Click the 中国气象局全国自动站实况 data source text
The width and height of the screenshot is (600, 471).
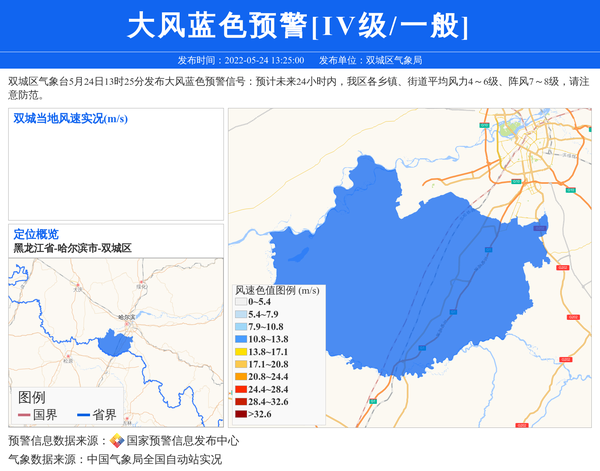coord(154,460)
